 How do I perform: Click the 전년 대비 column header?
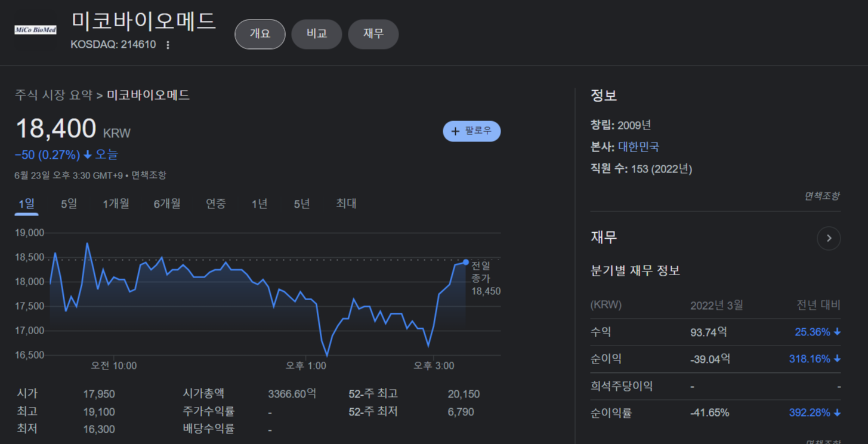(x=818, y=306)
